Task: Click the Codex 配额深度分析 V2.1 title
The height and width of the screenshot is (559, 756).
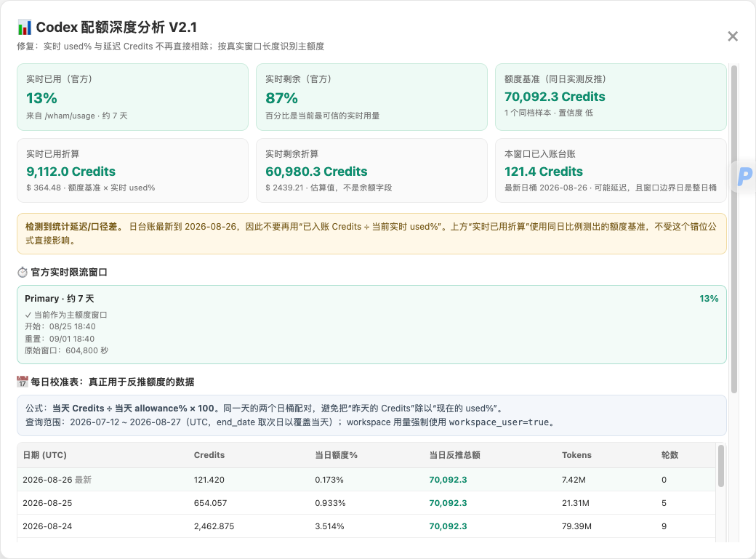Action: 116,28
